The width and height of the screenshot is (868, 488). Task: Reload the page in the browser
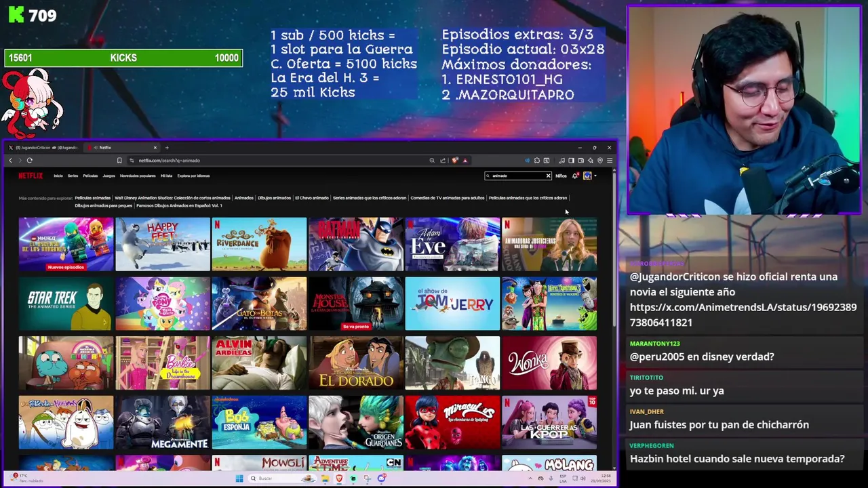(x=30, y=161)
